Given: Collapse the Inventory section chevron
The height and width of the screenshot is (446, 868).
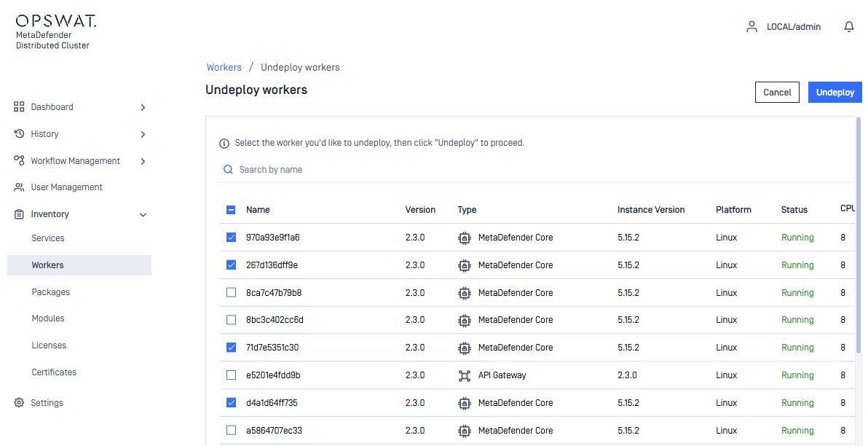Looking at the screenshot, I should click(x=143, y=215).
